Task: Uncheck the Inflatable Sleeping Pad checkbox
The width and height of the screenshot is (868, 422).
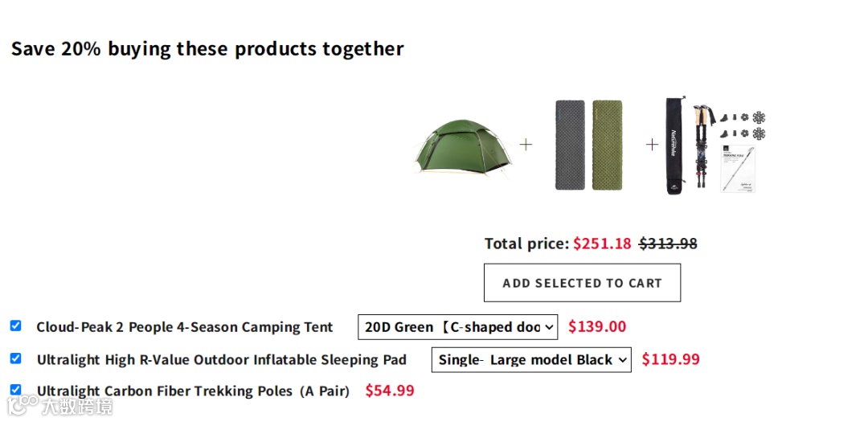Action: [15, 358]
